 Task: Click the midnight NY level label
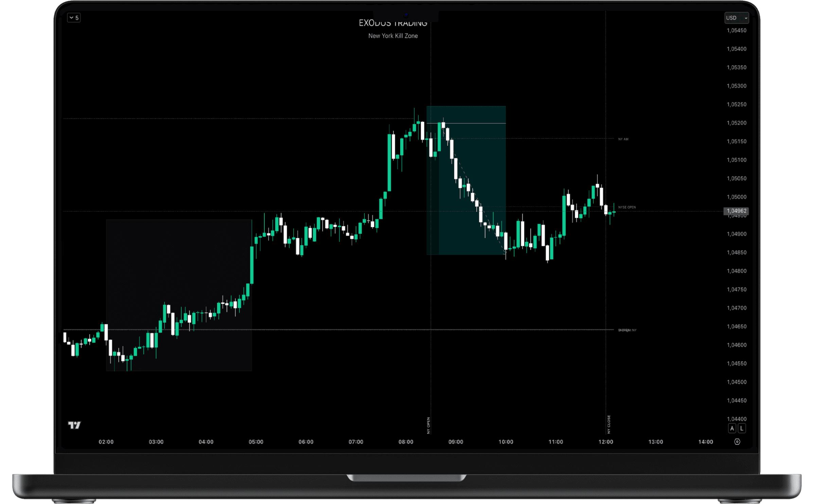[x=627, y=330]
